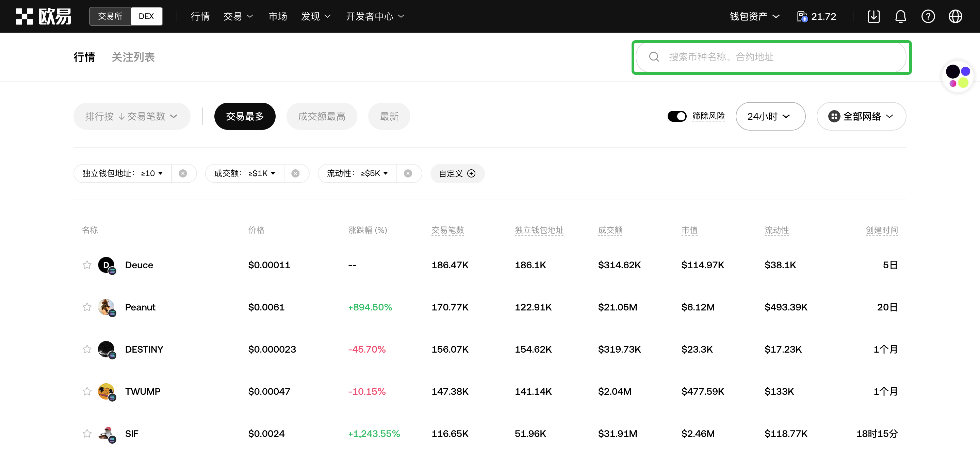The width and height of the screenshot is (980, 457).
Task: Click Peanut 市值 $6.12M
Action: (698, 307)
